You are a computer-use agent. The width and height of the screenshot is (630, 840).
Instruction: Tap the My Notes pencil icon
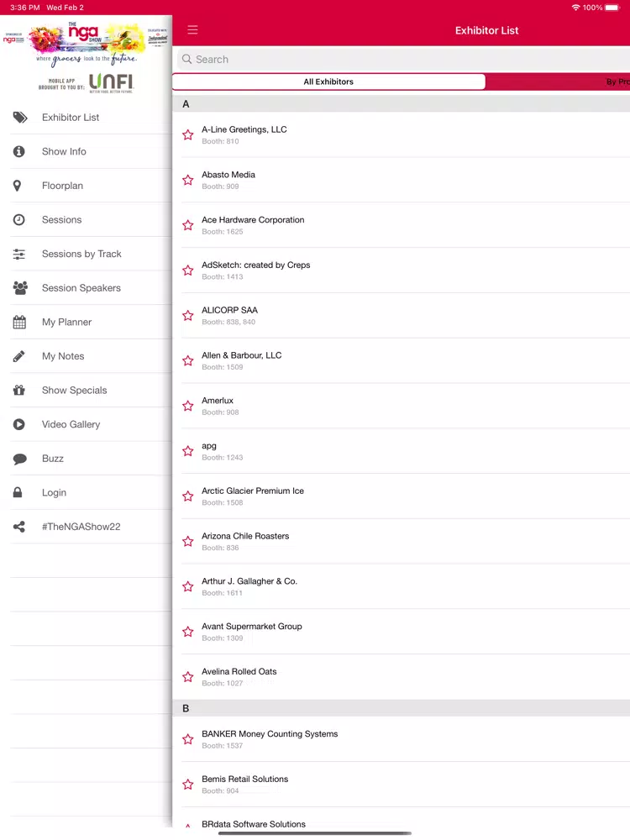[18, 356]
